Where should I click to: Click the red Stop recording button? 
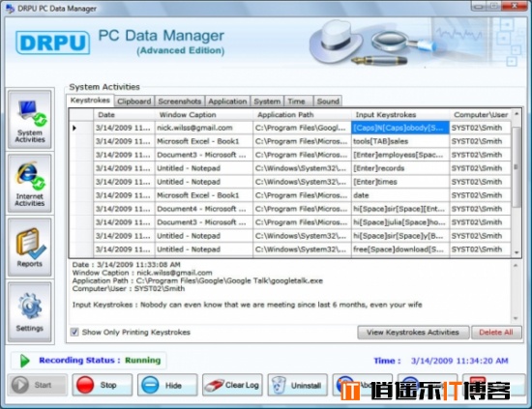tap(103, 385)
